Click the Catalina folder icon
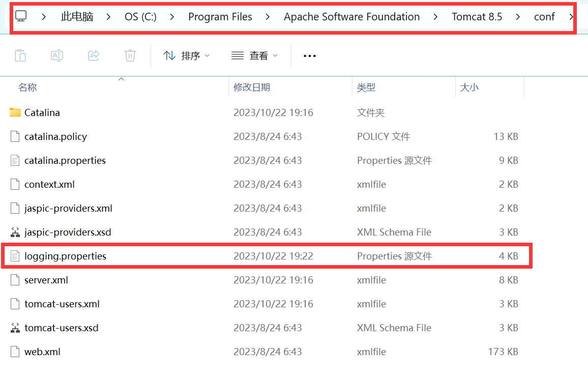The image size is (588, 377). click(15, 112)
